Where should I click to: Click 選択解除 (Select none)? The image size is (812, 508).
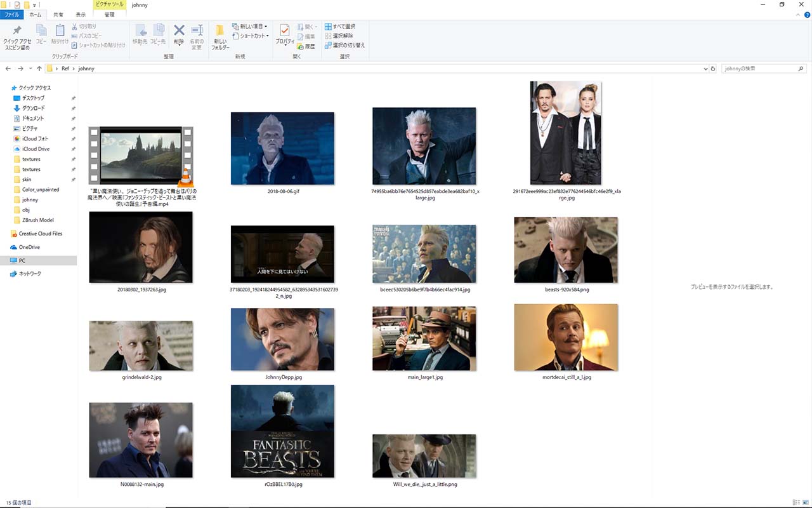[x=339, y=36]
